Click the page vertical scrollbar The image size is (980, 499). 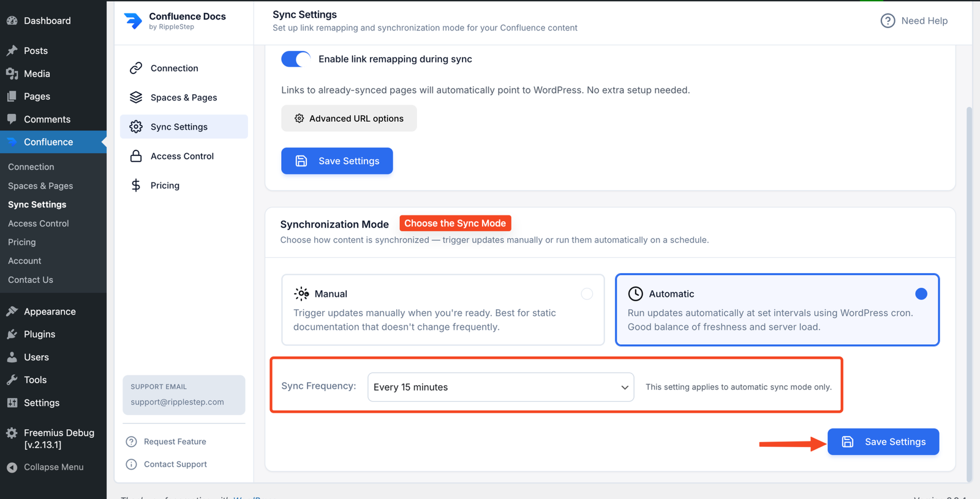969,294
